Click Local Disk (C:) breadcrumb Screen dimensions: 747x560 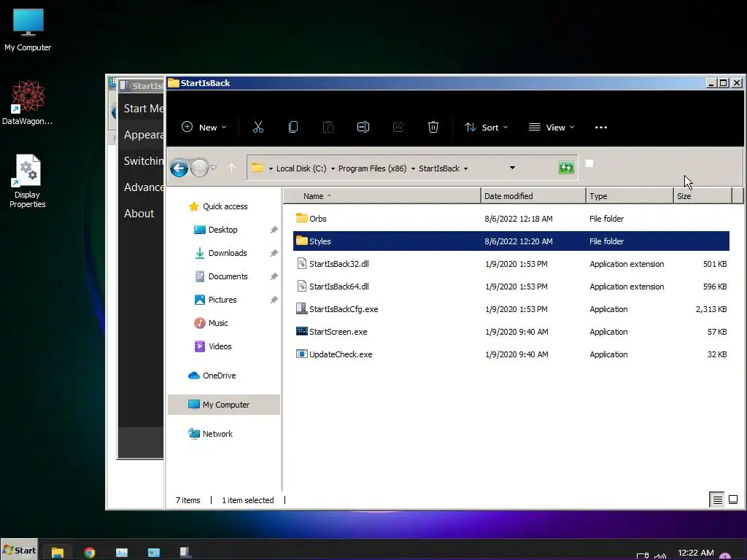tap(301, 168)
